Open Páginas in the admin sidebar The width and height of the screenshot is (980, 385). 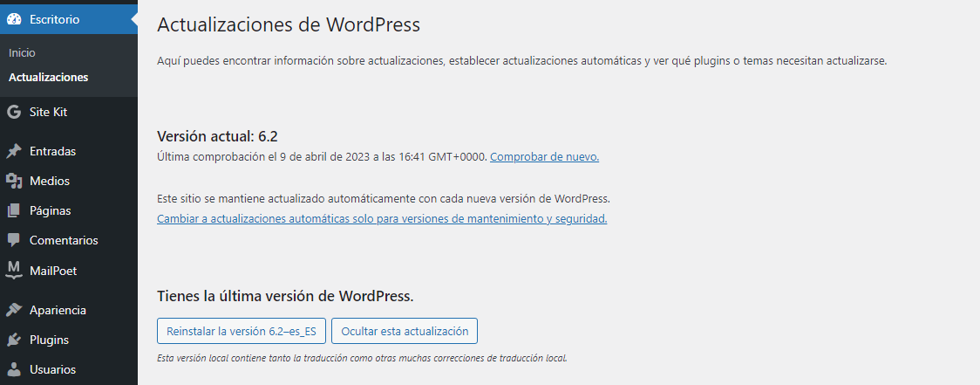50,211
